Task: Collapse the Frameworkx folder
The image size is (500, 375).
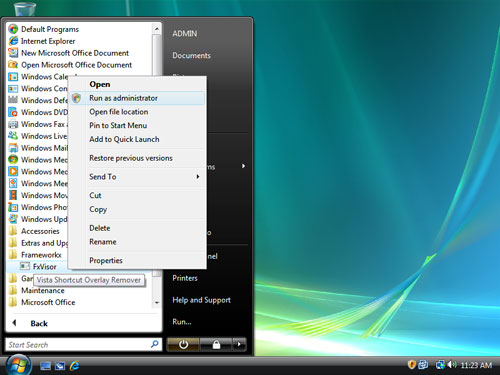Action: (35, 255)
